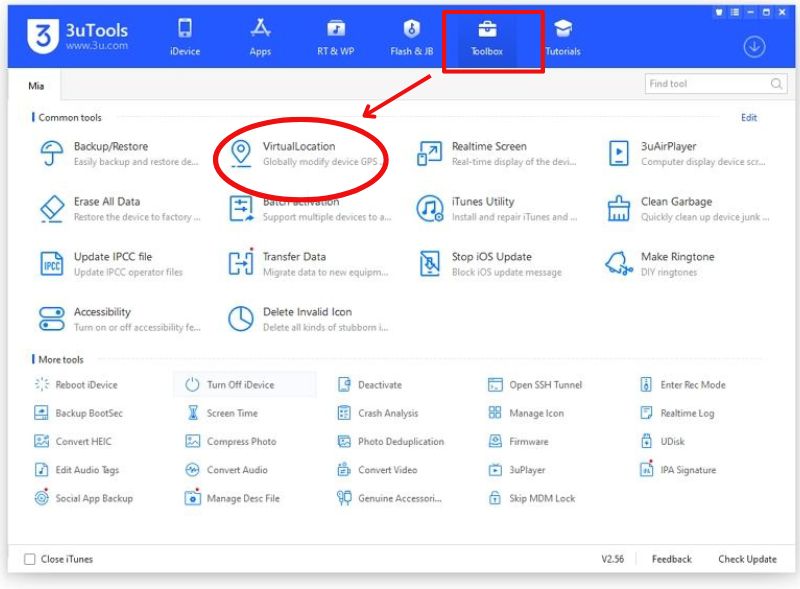Open the Backup BootSec tool
Image resolution: width=800 pixels, height=589 pixels.
click(x=79, y=413)
